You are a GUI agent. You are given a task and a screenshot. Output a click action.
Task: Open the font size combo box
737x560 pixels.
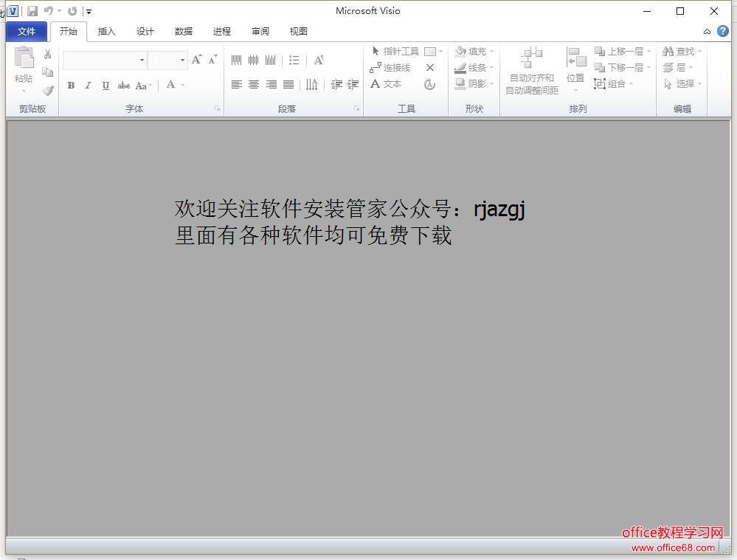167,61
